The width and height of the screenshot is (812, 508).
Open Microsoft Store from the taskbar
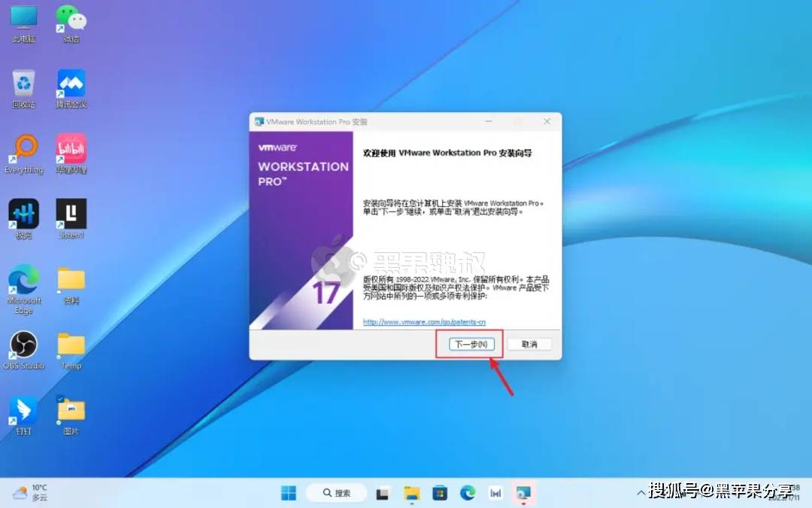pyautogui.click(x=440, y=493)
